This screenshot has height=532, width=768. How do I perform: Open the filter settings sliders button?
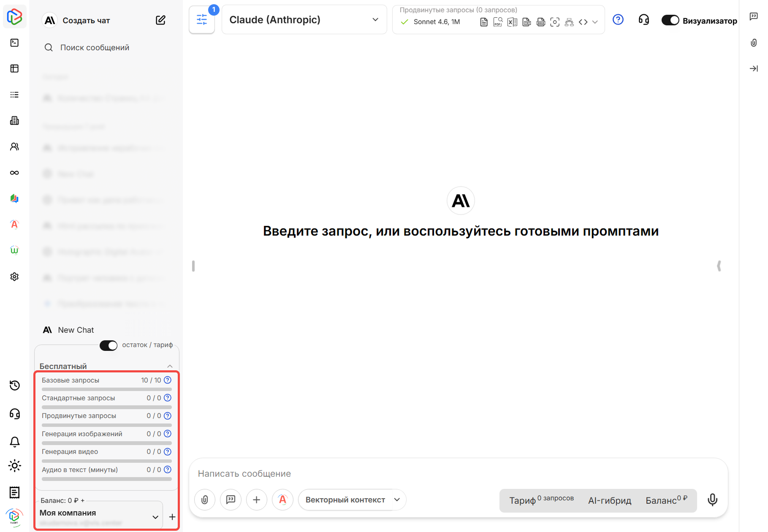click(202, 20)
